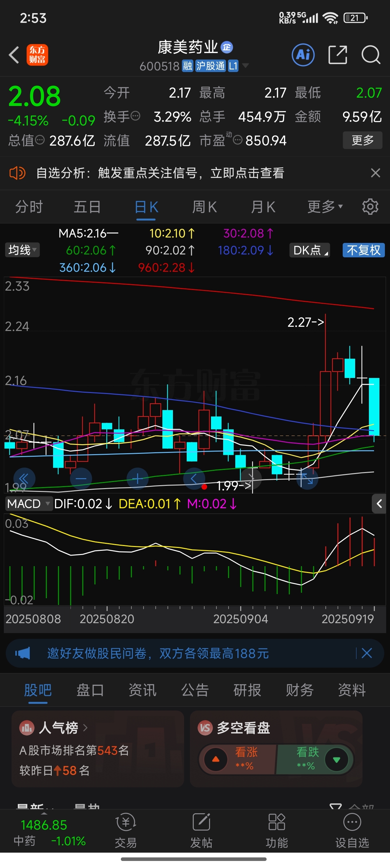Switch to 五日 chart tab
Screen dimensions: 390x868
point(87,206)
